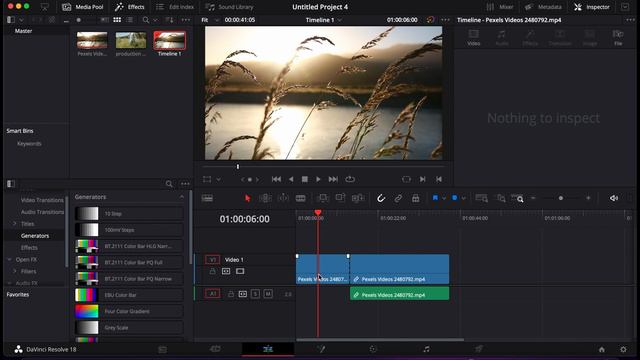Mute audio with the speaker icon
Screen dimensions: 640x360
[x=613, y=198]
